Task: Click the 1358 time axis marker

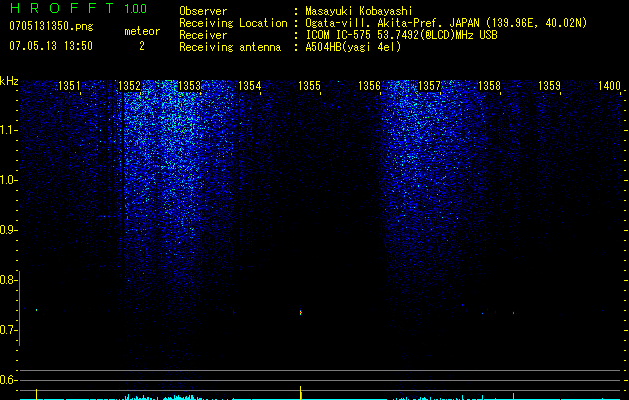Action: (x=489, y=86)
